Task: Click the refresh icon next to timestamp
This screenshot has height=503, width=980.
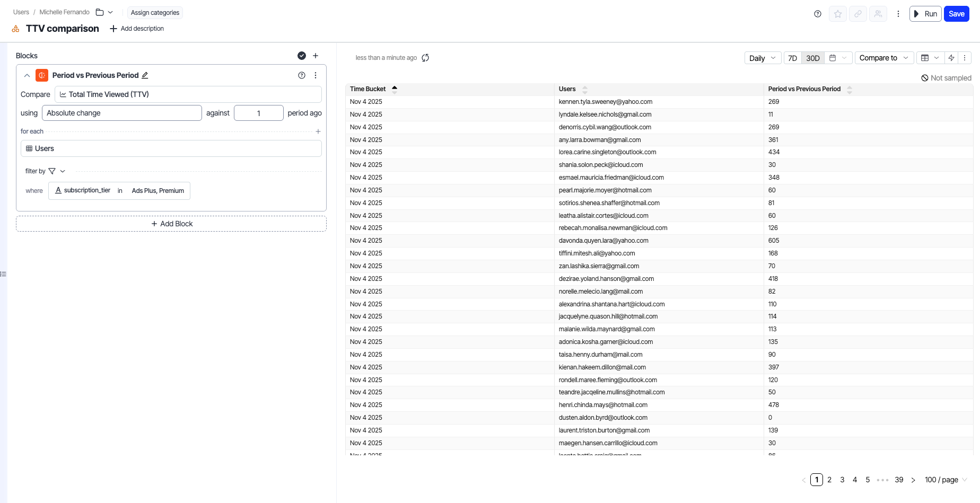Action: (x=425, y=58)
